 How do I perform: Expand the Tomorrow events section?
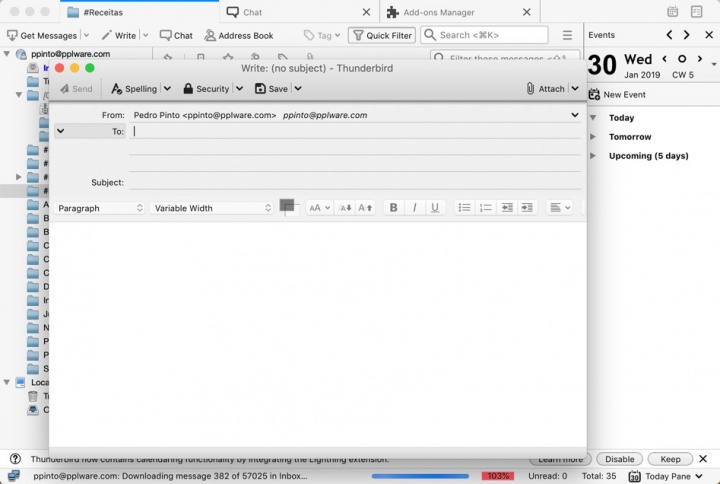tap(594, 137)
